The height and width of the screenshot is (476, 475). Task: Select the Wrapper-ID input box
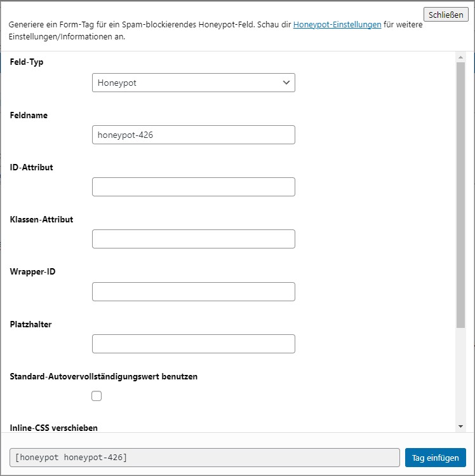[x=193, y=292]
